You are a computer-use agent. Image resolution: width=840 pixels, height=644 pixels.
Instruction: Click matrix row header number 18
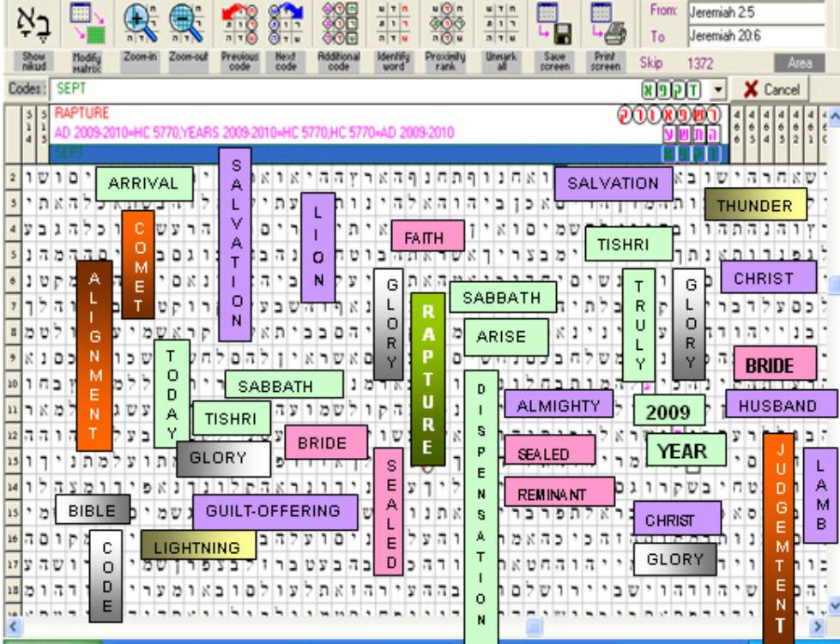pos(12,590)
